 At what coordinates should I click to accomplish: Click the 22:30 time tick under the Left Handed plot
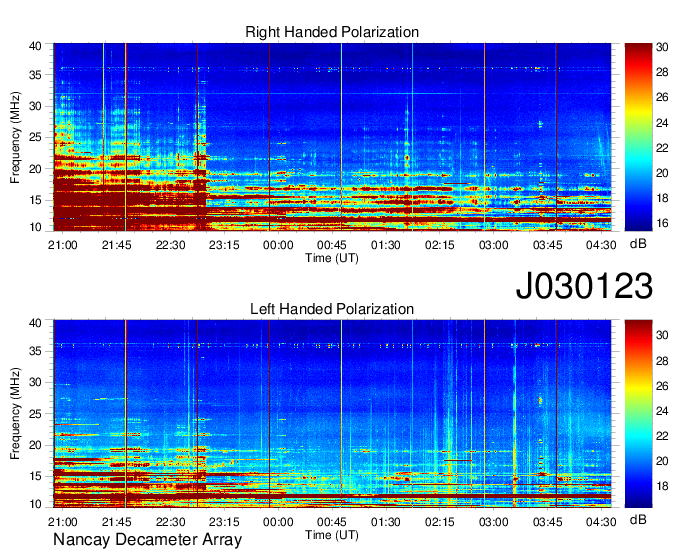[170, 522]
